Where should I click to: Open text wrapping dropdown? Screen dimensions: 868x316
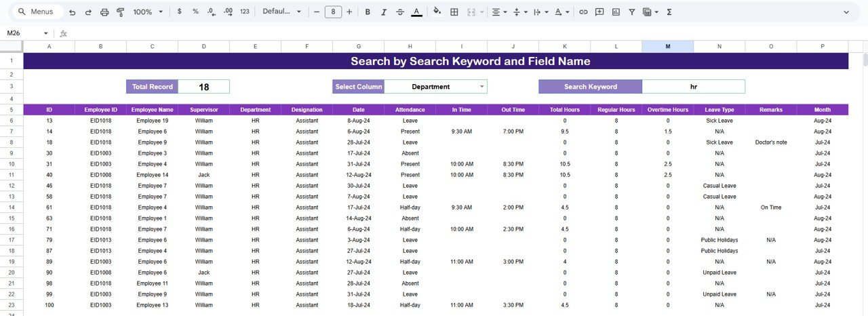tap(540, 12)
